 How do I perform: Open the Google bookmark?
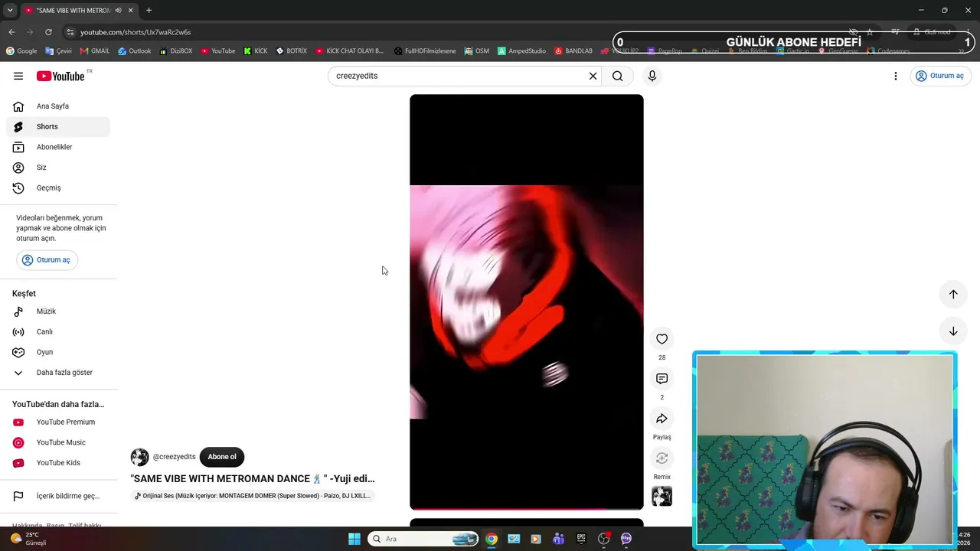coord(21,51)
